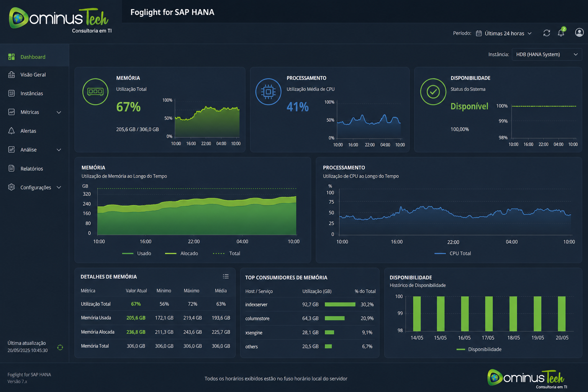
Task: Expand the Análise submenu chevron
Action: click(x=59, y=150)
